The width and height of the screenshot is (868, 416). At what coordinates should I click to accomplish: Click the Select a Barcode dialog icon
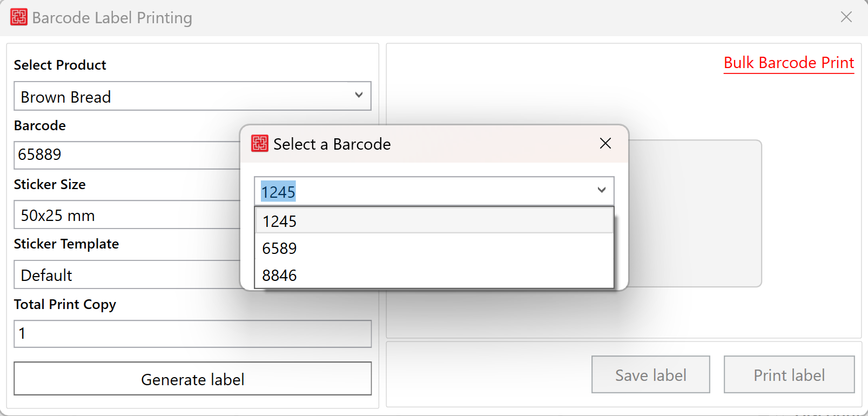pyautogui.click(x=260, y=144)
